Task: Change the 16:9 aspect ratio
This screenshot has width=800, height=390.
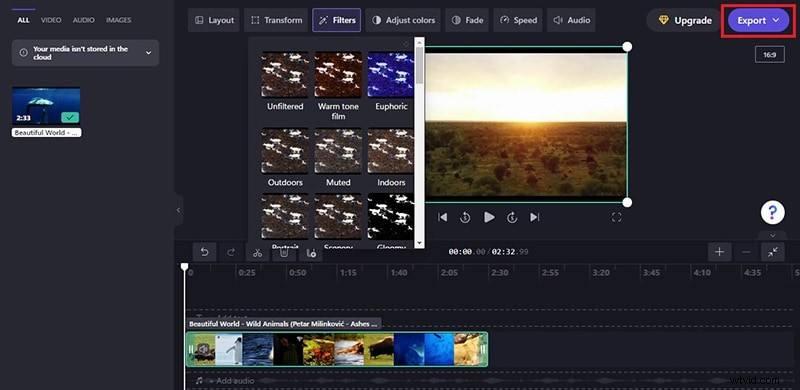Action: 770,55
